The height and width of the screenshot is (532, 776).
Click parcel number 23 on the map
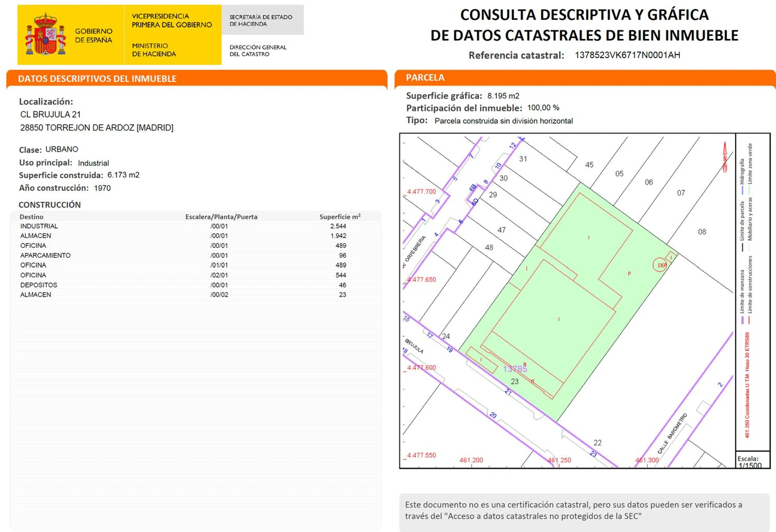514,382
